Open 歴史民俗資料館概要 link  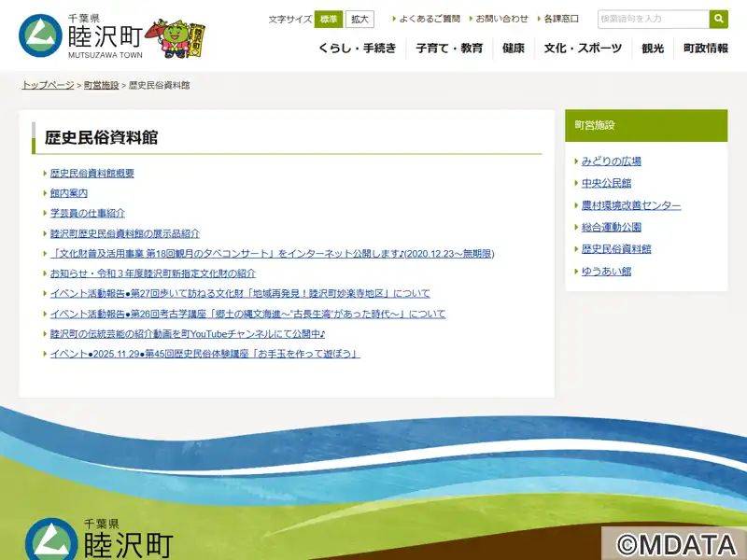coord(92,174)
